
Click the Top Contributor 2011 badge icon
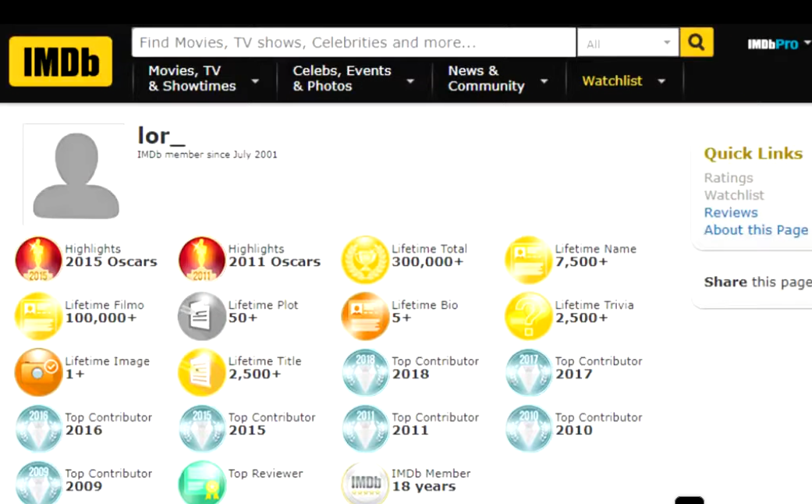point(365,428)
